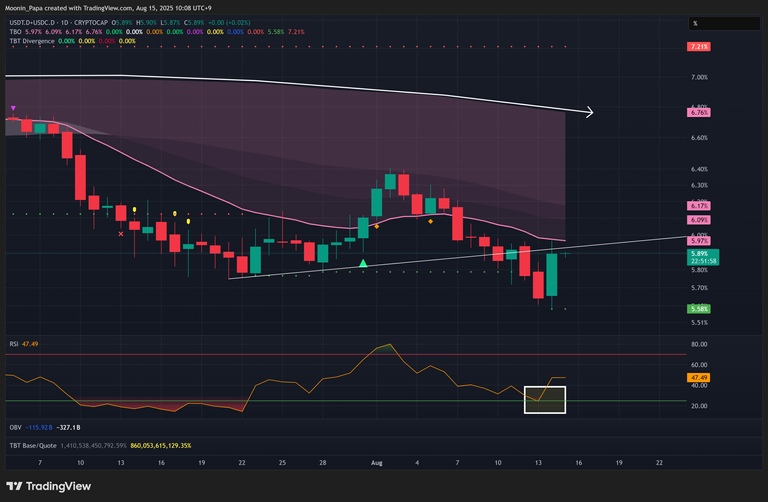Click the 7.00% price scale value
Image resolution: width=768 pixels, height=502 pixels.
click(699, 77)
